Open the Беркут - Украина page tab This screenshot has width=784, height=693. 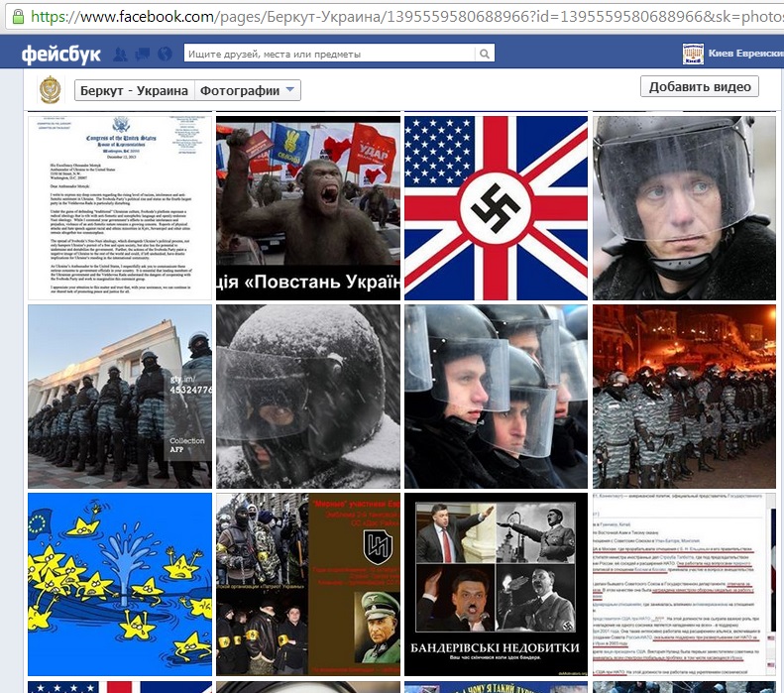point(135,91)
